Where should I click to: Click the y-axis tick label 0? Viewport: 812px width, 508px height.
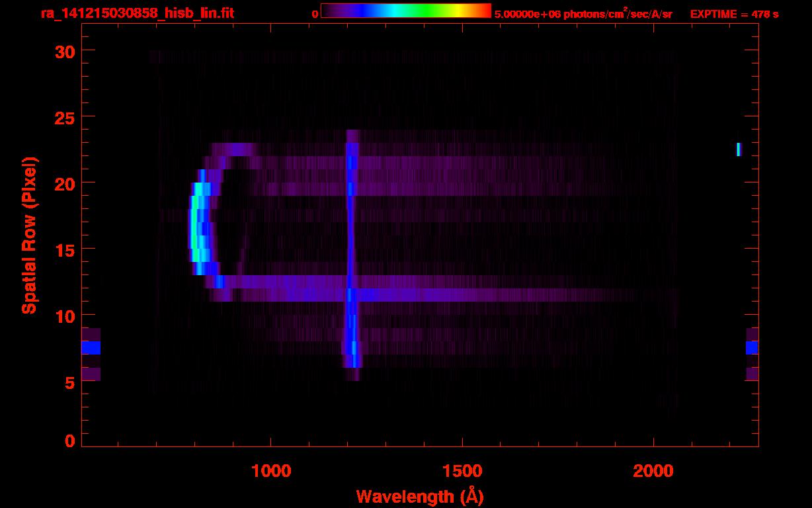[x=69, y=441]
